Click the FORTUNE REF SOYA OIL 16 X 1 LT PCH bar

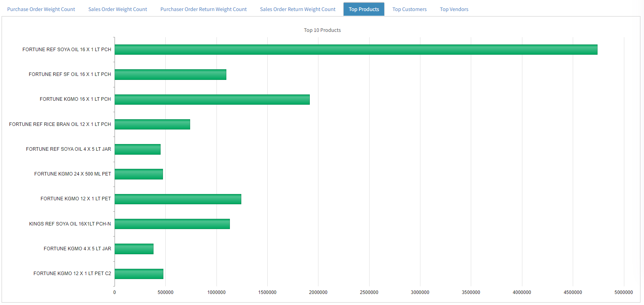pyautogui.click(x=356, y=50)
